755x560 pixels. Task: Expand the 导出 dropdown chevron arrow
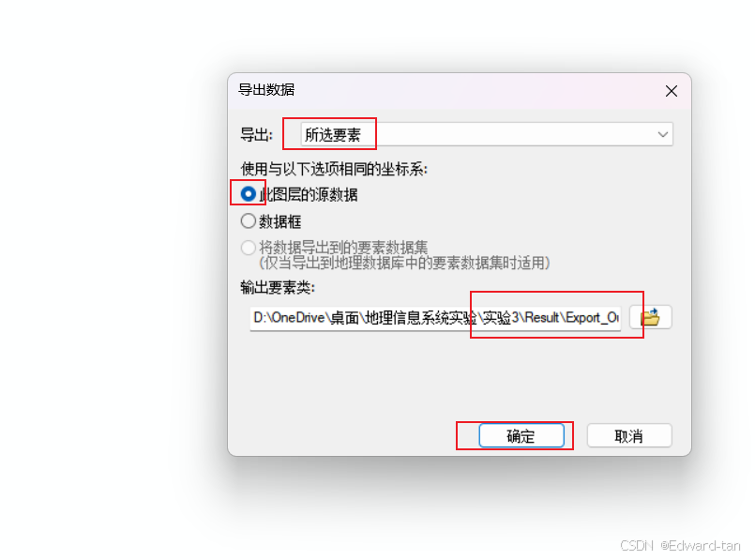pyautogui.click(x=662, y=134)
